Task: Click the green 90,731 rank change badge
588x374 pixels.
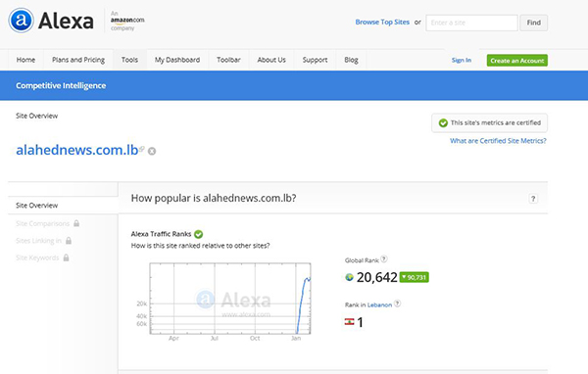Action: [x=414, y=277]
